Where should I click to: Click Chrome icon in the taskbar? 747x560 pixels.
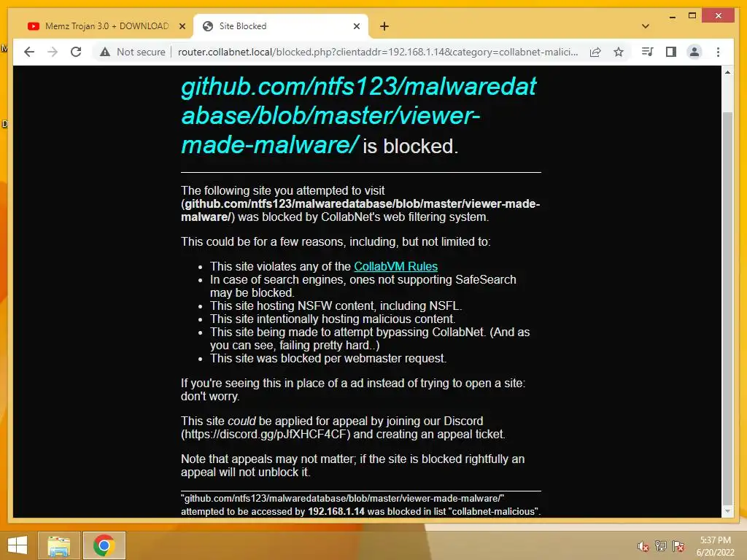click(x=104, y=545)
